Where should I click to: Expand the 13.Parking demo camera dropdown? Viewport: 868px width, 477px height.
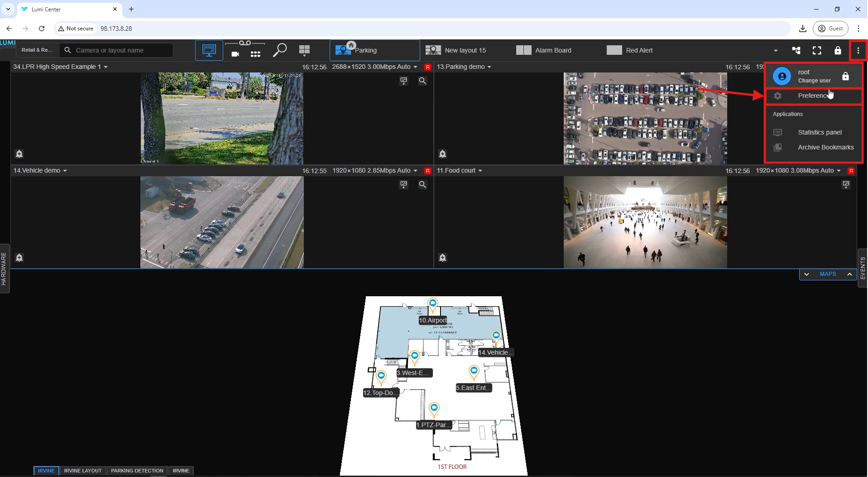click(489, 67)
